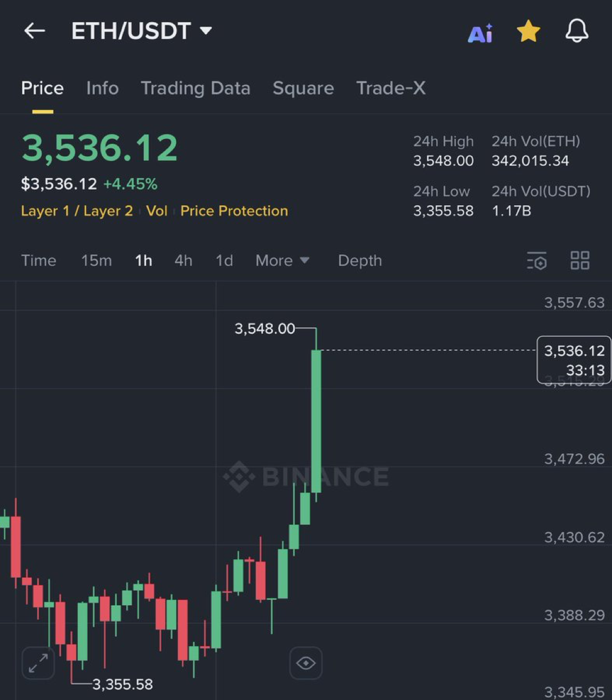Screen dimensions: 612x700
Task: Expand chart to fullscreen
Action: coord(38,663)
